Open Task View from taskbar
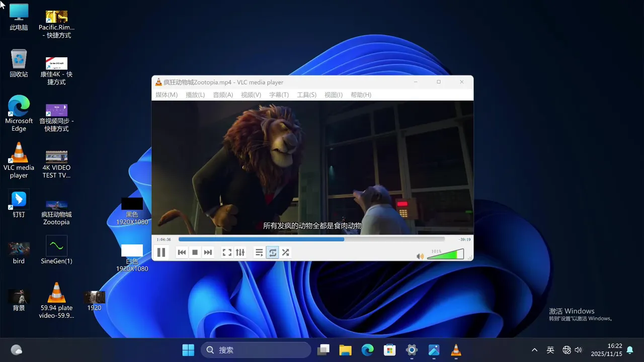Image resolution: width=644 pixels, height=362 pixels. [x=324, y=350]
